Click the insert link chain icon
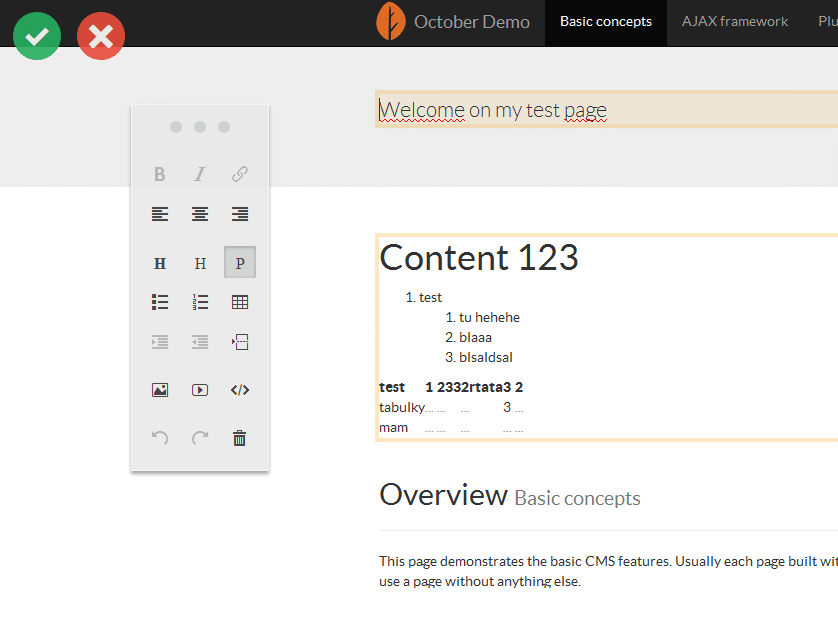The height and width of the screenshot is (630, 838). coord(240,174)
